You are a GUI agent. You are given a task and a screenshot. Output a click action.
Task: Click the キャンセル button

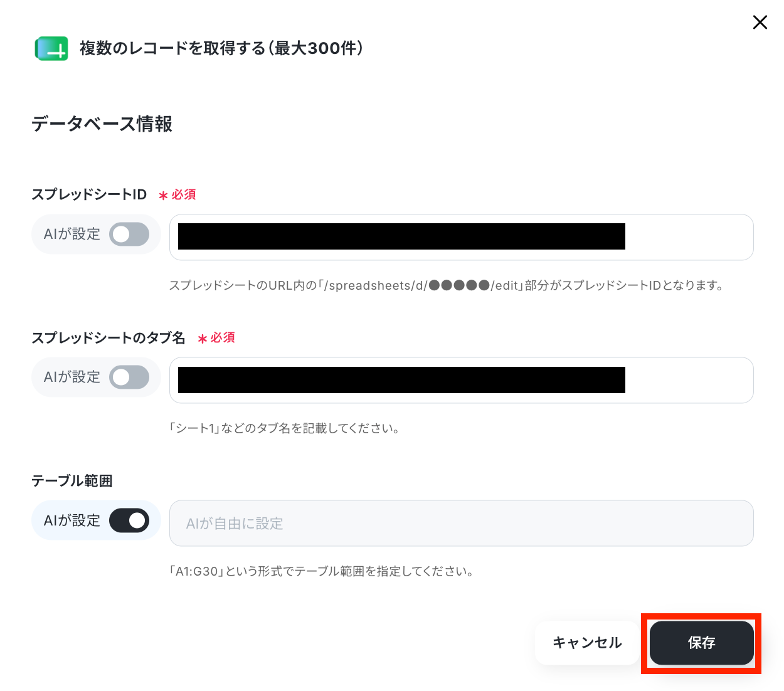coord(587,643)
